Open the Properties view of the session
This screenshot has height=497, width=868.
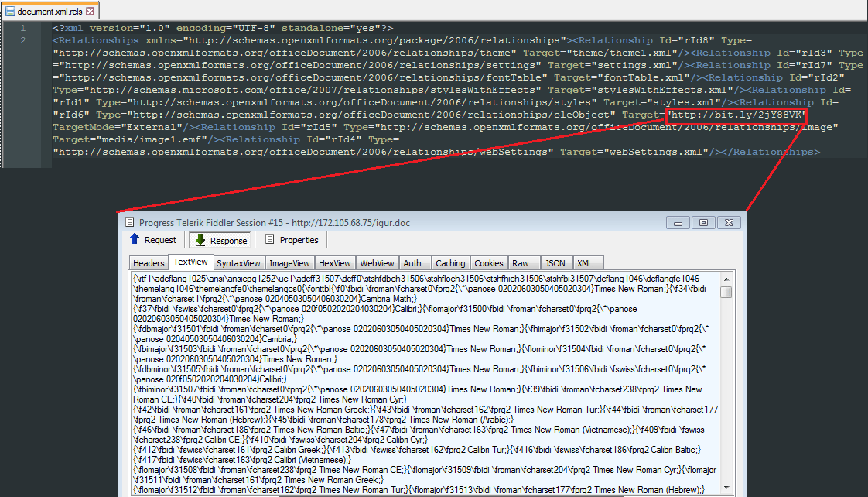291,240
